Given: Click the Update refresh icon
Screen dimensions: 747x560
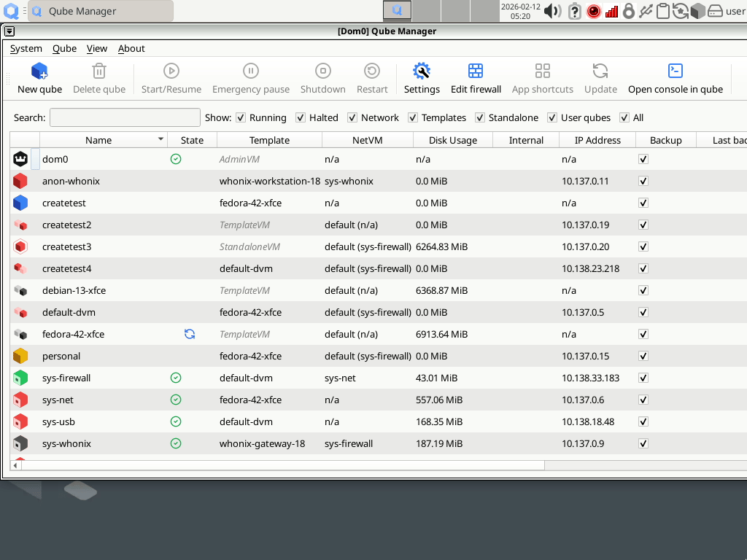Looking at the screenshot, I should click(600, 71).
